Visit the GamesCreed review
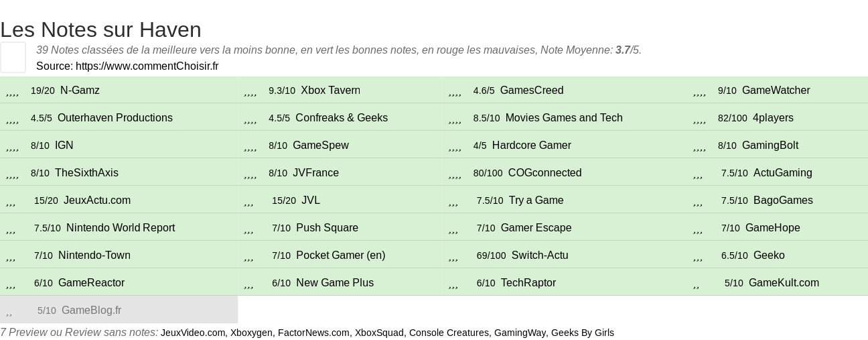 (x=532, y=91)
